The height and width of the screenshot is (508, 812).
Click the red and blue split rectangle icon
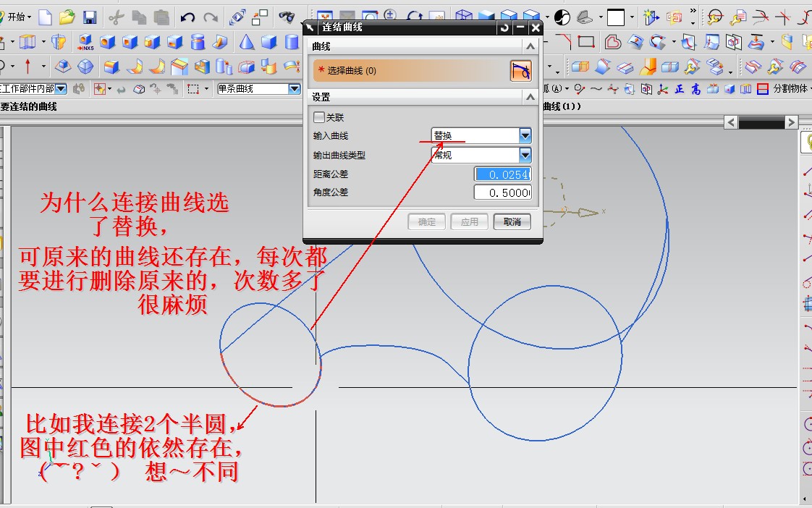(x=762, y=89)
